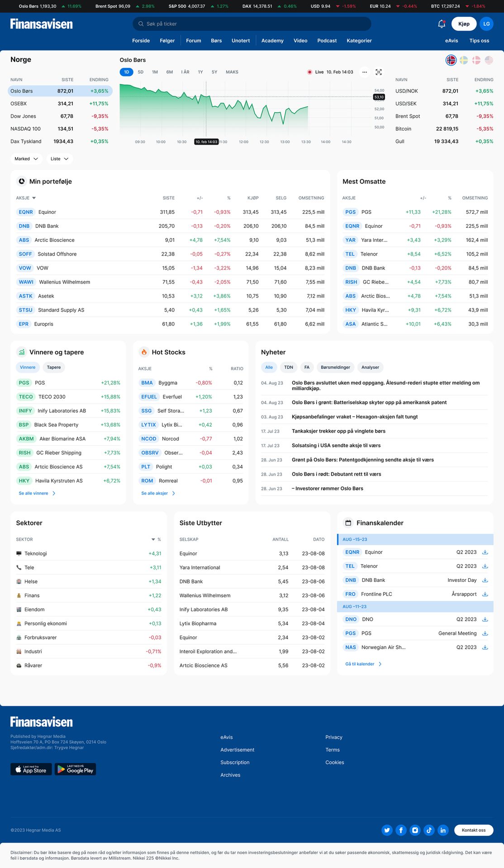This screenshot has height=868, width=504.
Task: Open the Subscription footer link
Action: [x=235, y=762]
